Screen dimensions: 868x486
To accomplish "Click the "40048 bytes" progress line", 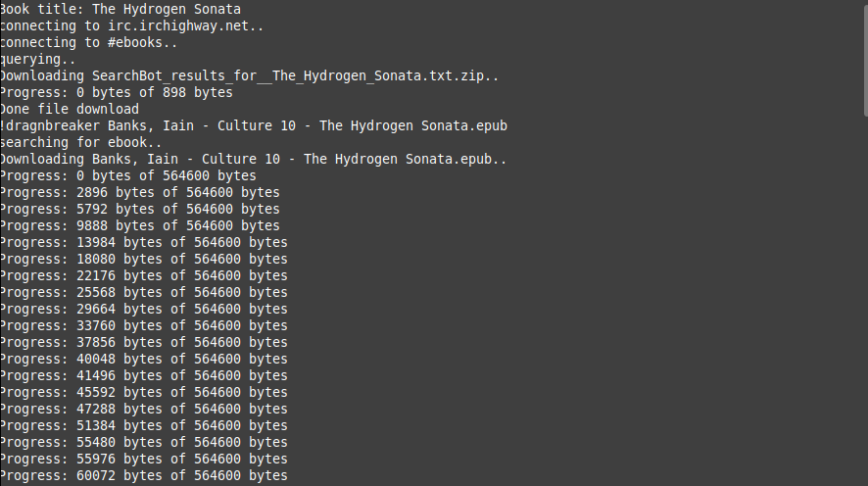I will pos(143,359).
